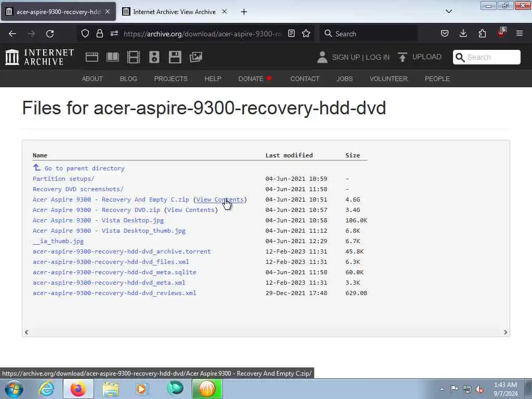
Task: Toggle reader view icon
Action: coord(291,33)
